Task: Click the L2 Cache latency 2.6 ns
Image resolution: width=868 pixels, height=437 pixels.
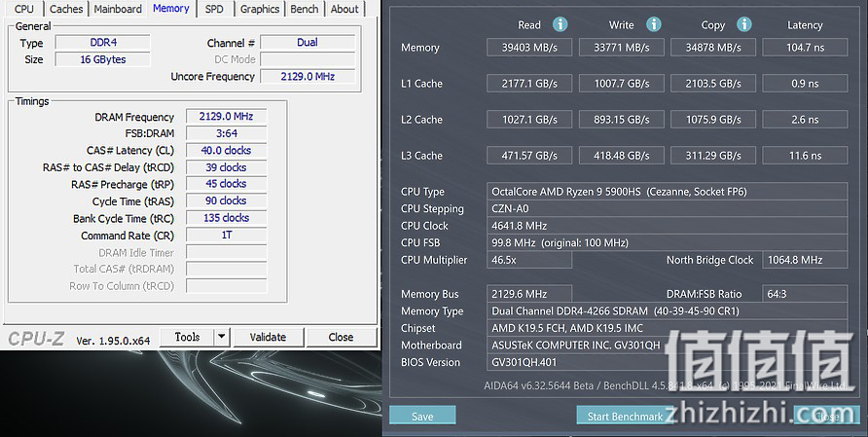Action: click(x=805, y=119)
